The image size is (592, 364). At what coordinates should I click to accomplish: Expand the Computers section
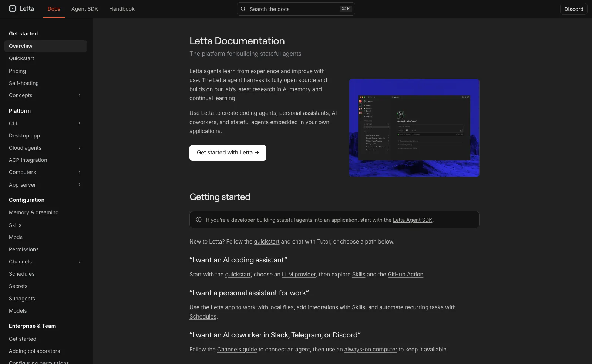coord(80,172)
